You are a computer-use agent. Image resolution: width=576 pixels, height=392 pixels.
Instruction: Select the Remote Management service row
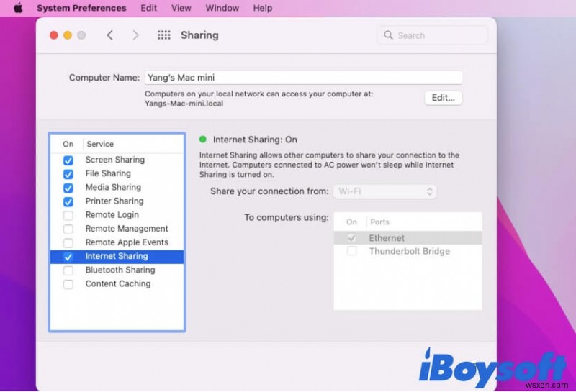pos(126,229)
